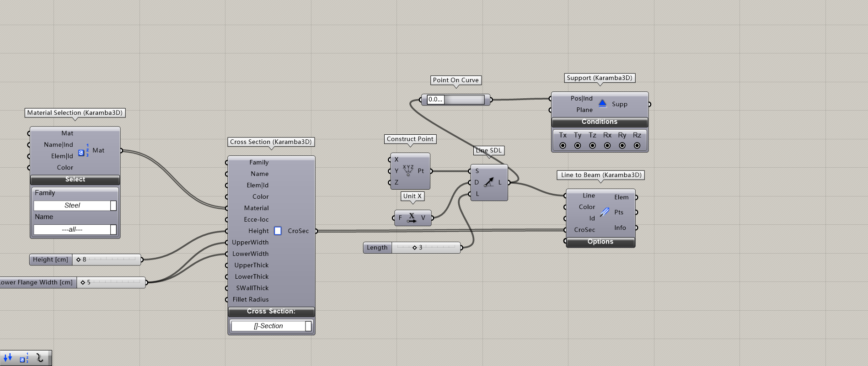Click the Length slider handle
The width and height of the screenshot is (868, 366).
(x=414, y=248)
